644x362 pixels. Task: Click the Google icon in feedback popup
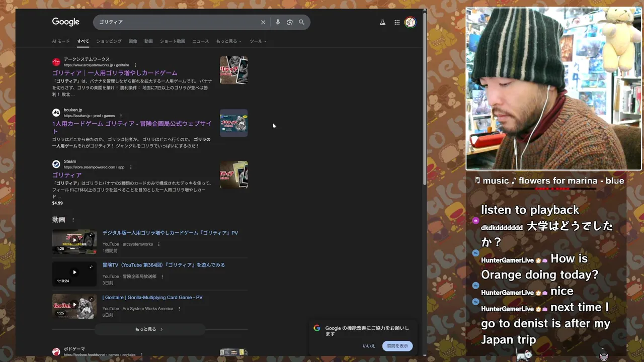316,328
